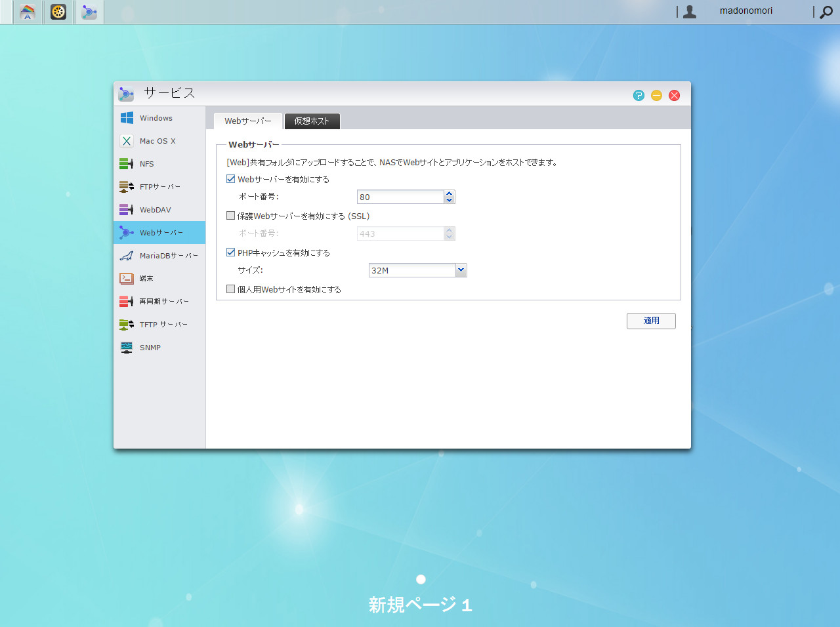840x627 pixels.
Task: Open SNMP settings from the sidebar
Action: 150,347
